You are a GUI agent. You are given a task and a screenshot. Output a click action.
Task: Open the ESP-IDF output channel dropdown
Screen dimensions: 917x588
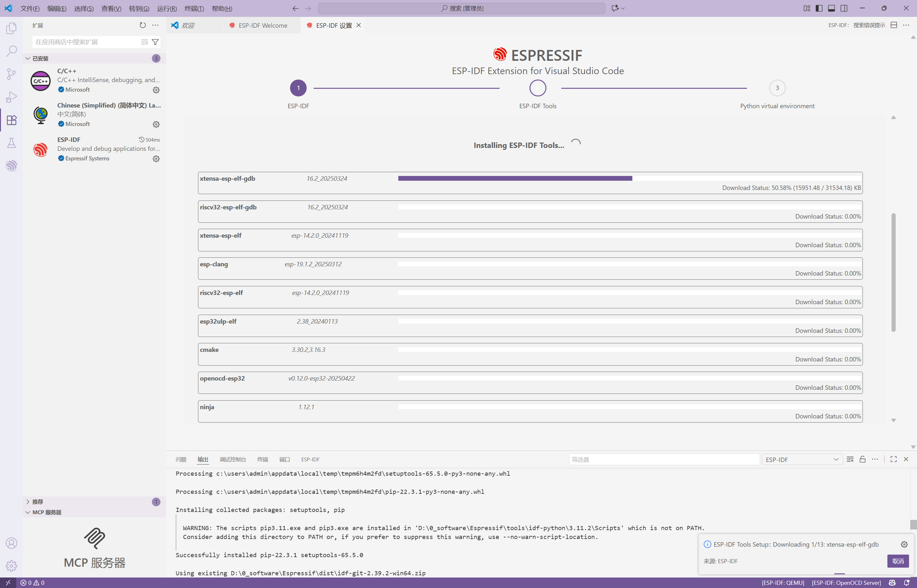coord(802,459)
